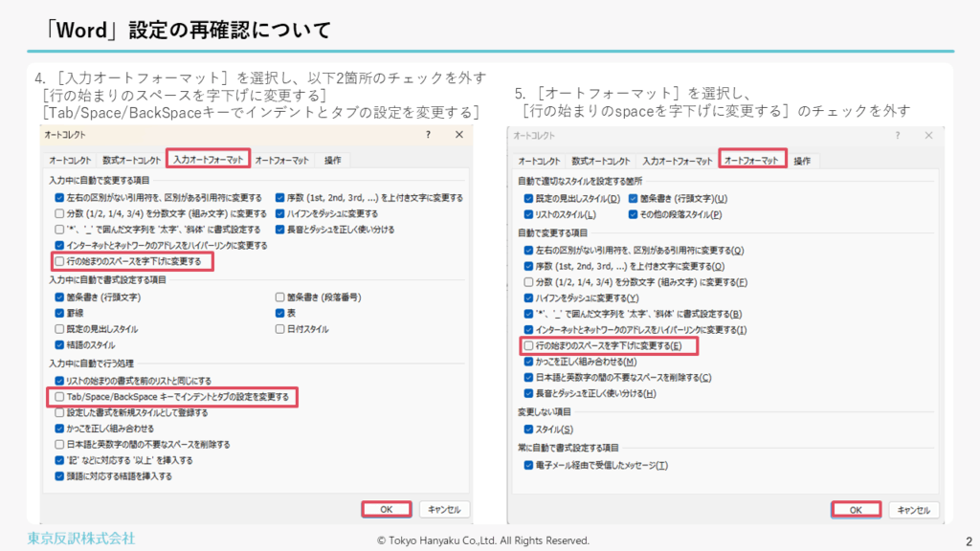The width and height of the screenshot is (980, 551).
Task: Click キャンセル in the オートフォーマット dialog
Action: click(x=912, y=510)
